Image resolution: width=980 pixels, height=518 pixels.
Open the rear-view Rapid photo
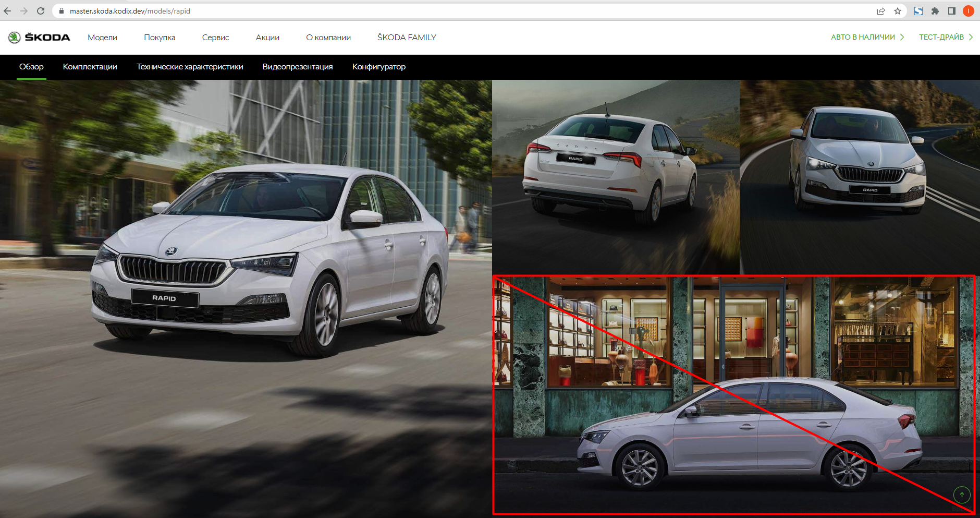pos(616,177)
